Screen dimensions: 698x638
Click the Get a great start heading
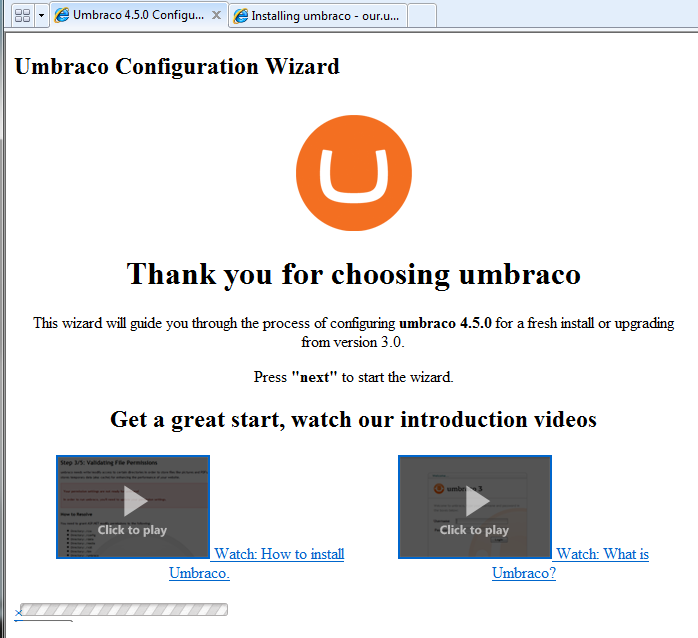point(353,419)
